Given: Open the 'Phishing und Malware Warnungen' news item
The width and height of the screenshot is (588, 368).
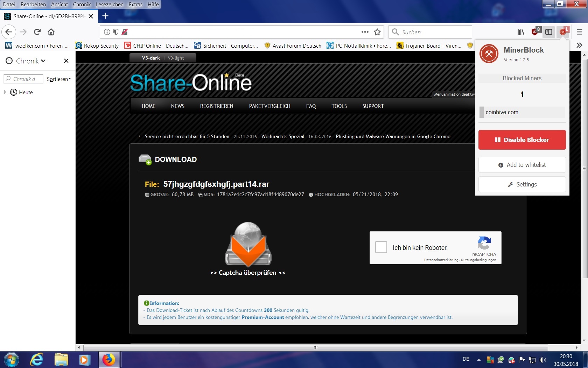Looking at the screenshot, I should pos(393,136).
